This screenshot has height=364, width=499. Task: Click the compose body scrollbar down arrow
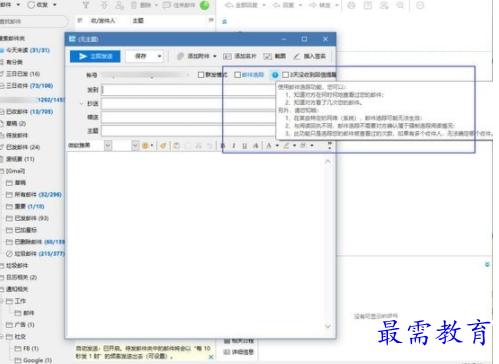pos(328,326)
